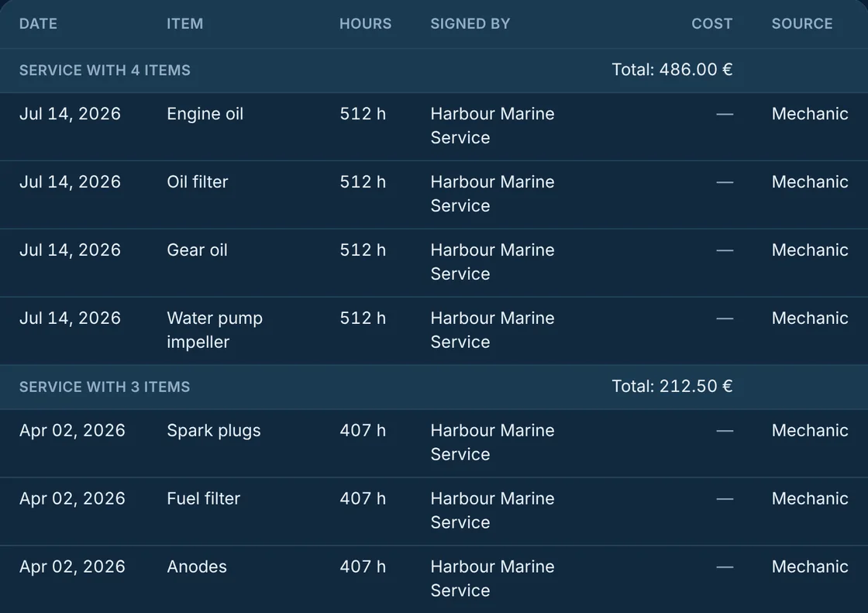
Task: Click the 407 h value for Fuel filter
Action: click(363, 499)
